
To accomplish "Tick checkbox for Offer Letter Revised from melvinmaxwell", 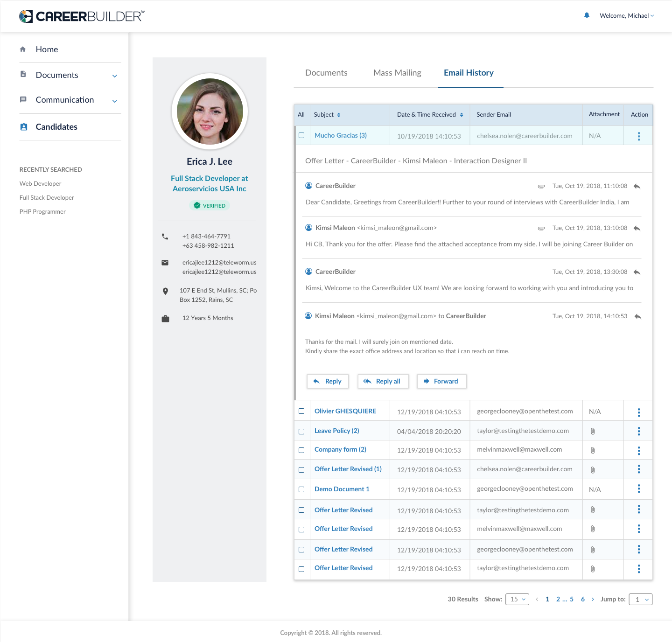I will coord(301,530).
